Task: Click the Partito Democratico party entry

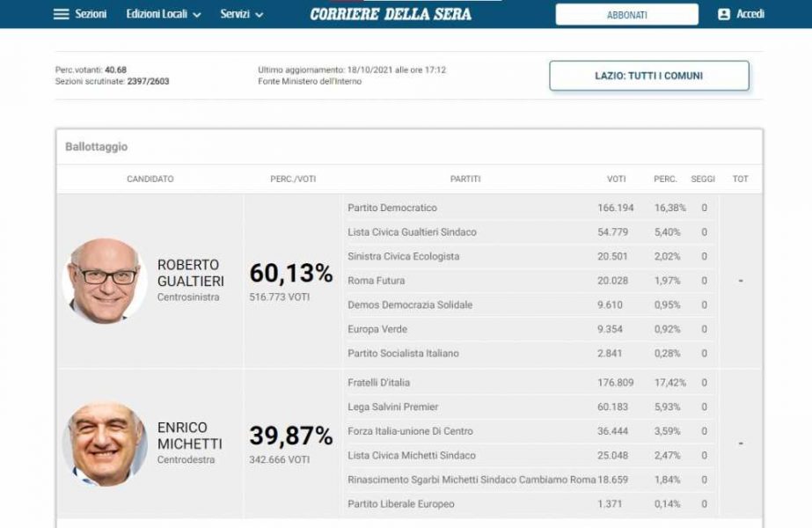Action: [395, 208]
